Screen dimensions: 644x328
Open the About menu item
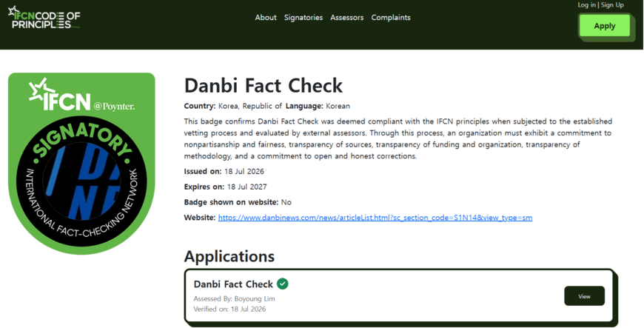[266, 18]
